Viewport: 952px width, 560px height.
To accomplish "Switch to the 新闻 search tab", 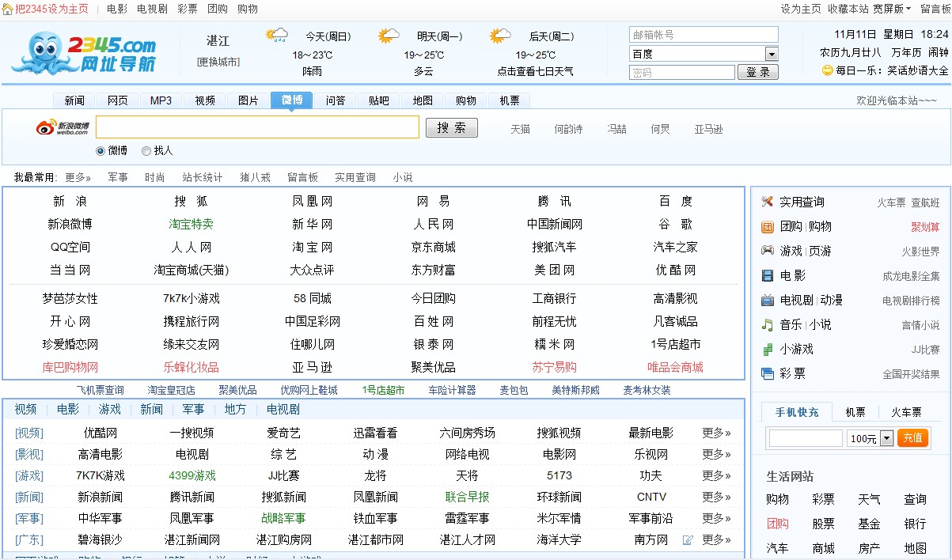I will [x=74, y=100].
